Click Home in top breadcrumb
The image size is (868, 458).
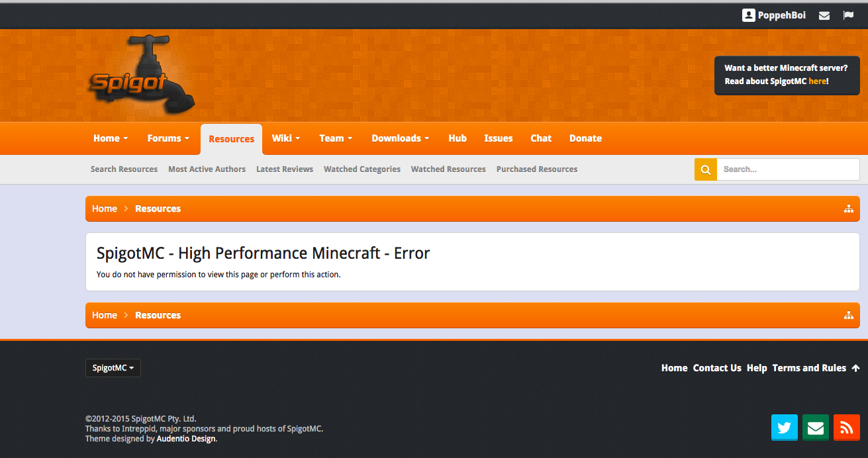coord(105,208)
